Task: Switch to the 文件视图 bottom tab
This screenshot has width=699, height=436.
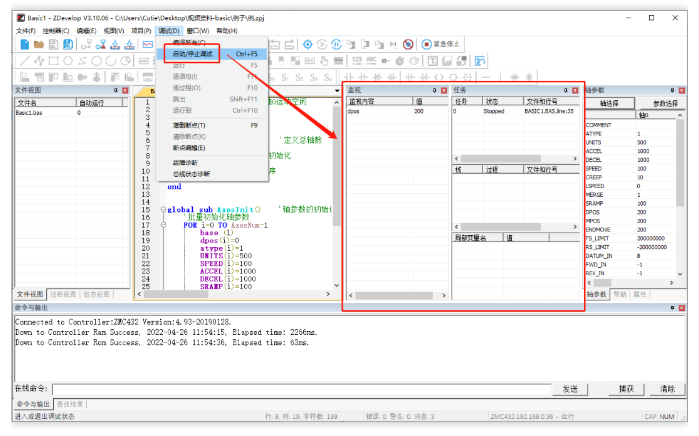Action: tap(30, 294)
